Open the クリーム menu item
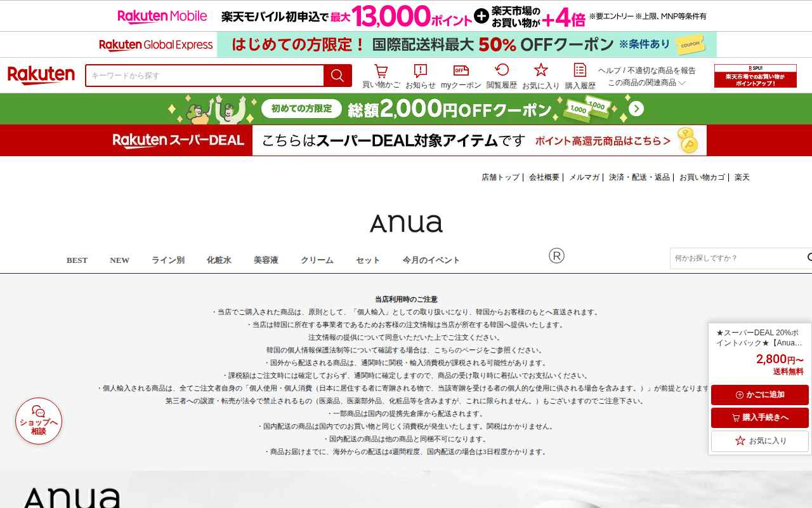Viewport: 812px width, 508px height. (x=317, y=260)
